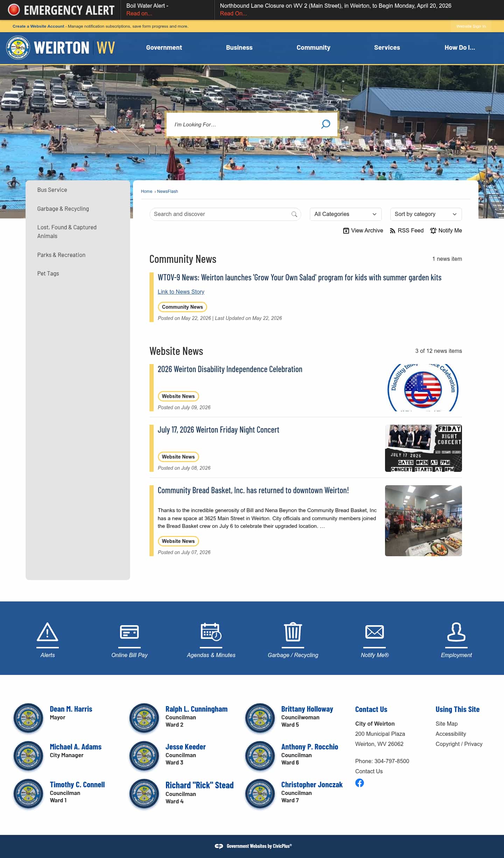Click Ralph L. Cunningham's seal image
The height and width of the screenshot is (858, 504).
tap(144, 718)
